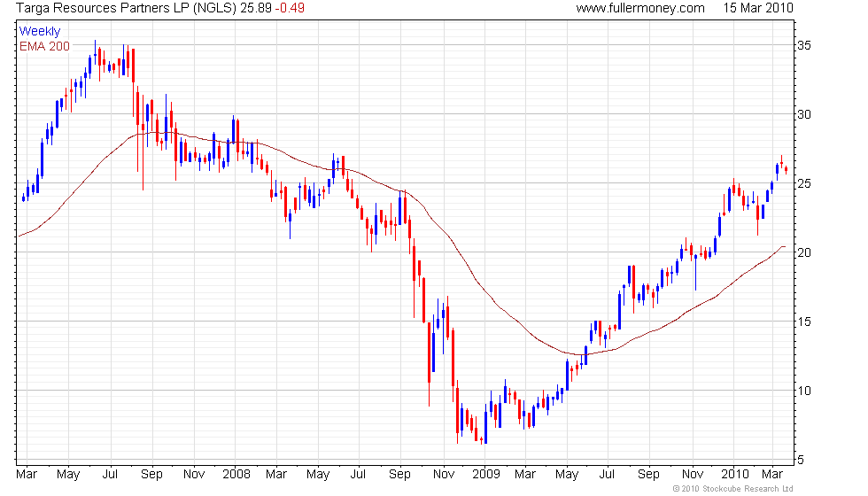The height and width of the screenshot is (496, 868).
Task: Click the 20 price axis label
Action: click(x=804, y=253)
